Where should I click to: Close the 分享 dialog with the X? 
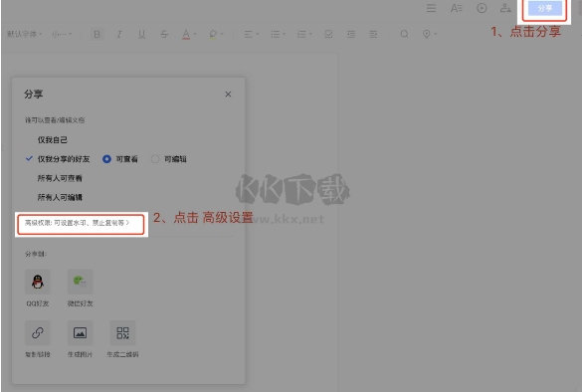pyautogui.click(x=228, y=95)
